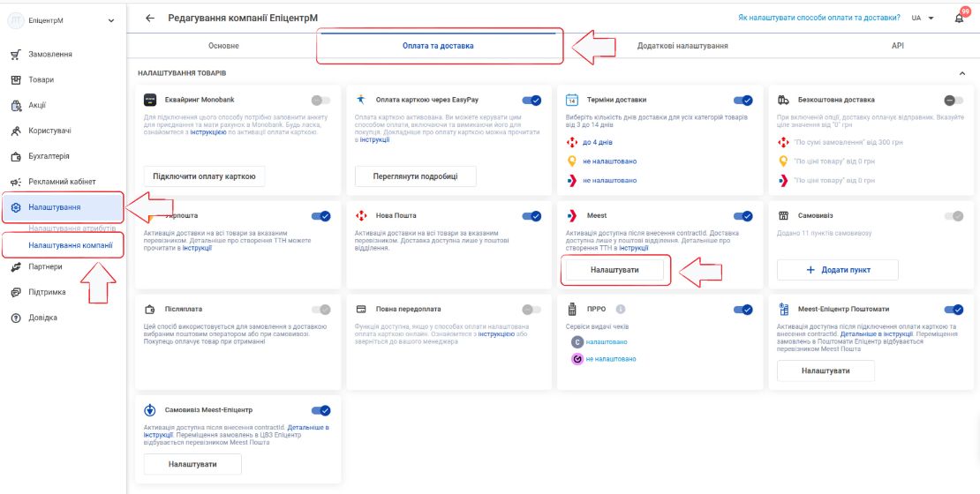Click the Партнери handshake icon
980x494 pixels.
pyautogui.click(x=16, y=266)
